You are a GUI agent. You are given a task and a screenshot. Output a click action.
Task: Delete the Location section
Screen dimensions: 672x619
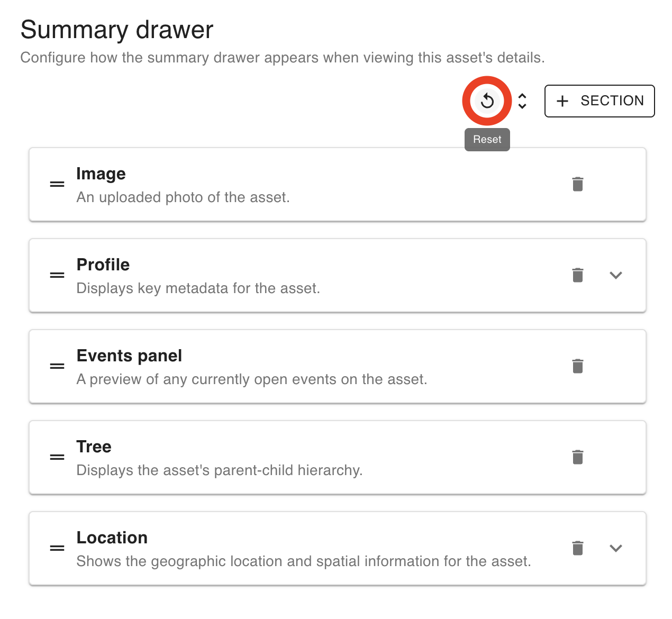[577, 548]
